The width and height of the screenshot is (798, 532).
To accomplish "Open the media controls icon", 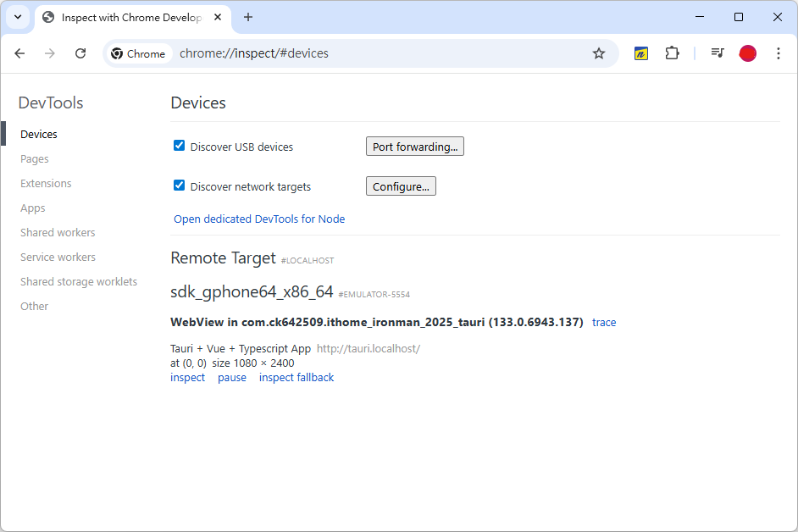I will (718, 53).
